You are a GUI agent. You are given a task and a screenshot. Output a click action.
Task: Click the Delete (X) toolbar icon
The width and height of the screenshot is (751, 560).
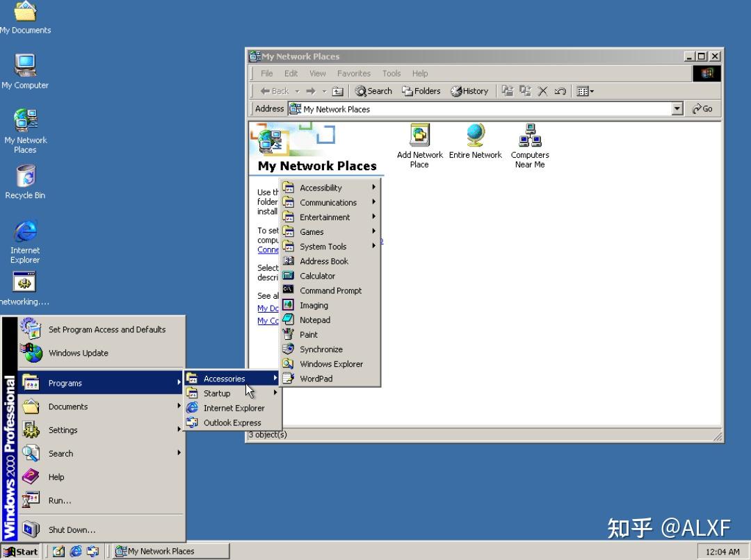click(x=543, y=90)
